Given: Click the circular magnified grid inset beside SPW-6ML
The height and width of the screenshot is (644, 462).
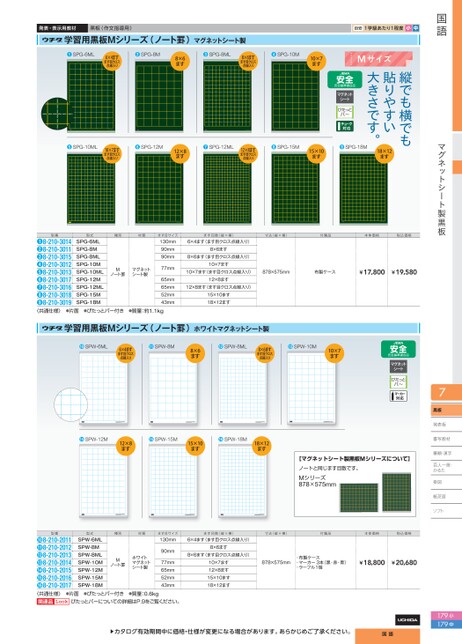Looking at the screenshot, I should [71, 404].
